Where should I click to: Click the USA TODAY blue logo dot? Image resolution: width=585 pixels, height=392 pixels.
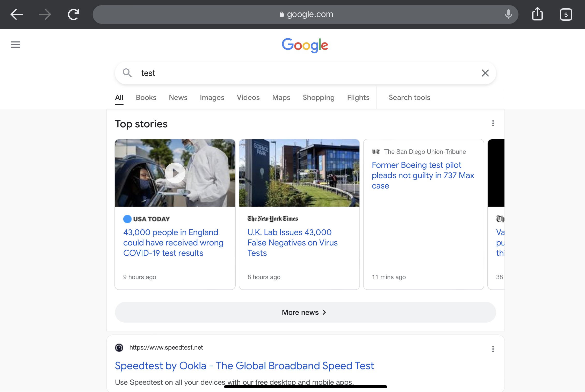click(127, 219)
